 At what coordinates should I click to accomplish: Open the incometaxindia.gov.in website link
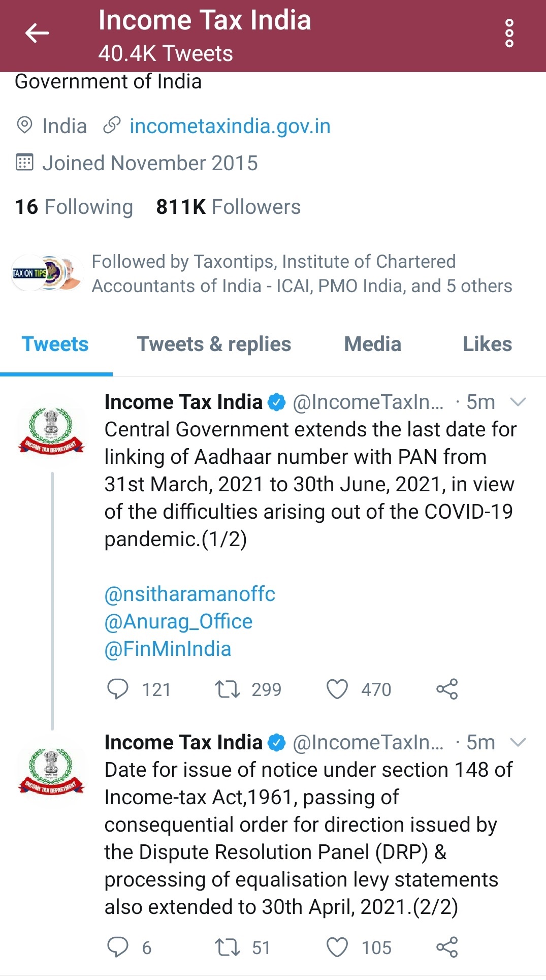pyautogui.click(x=230, y=126)
